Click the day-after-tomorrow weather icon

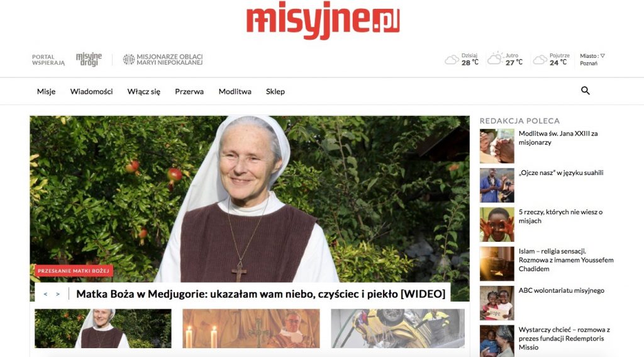(x=540, y=60)
